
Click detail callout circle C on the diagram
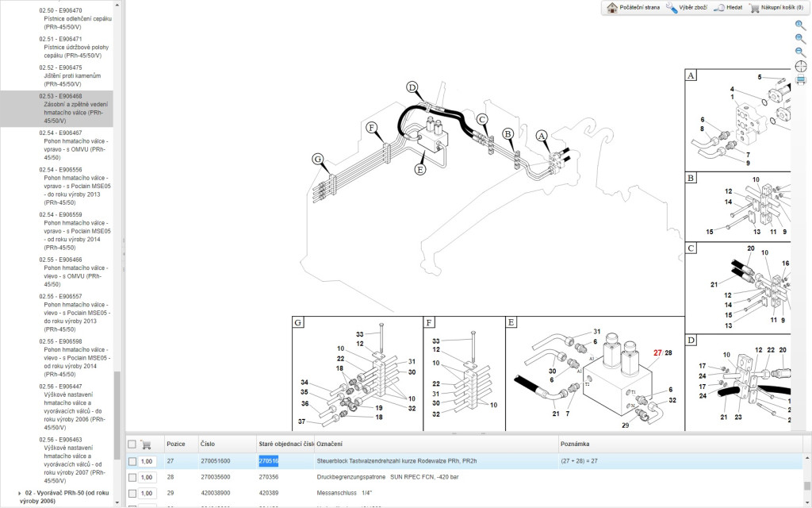pos(482,120)
